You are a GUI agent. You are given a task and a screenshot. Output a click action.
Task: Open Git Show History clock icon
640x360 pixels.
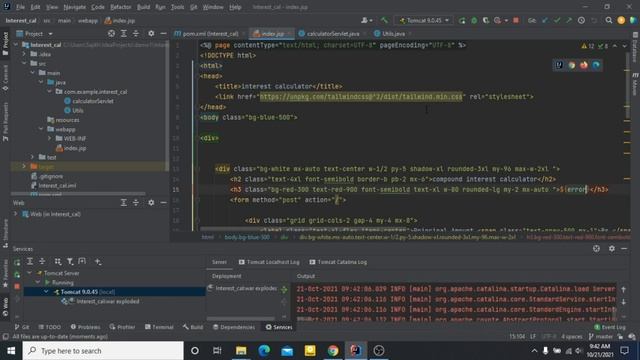[x=581, y=20]
